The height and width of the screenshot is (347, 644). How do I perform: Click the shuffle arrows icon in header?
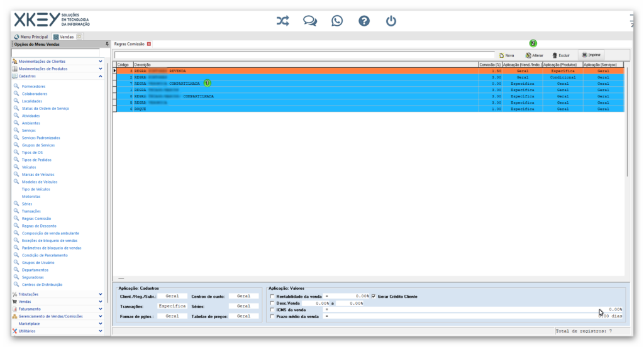pyautogui.click(x=282, y=21)
